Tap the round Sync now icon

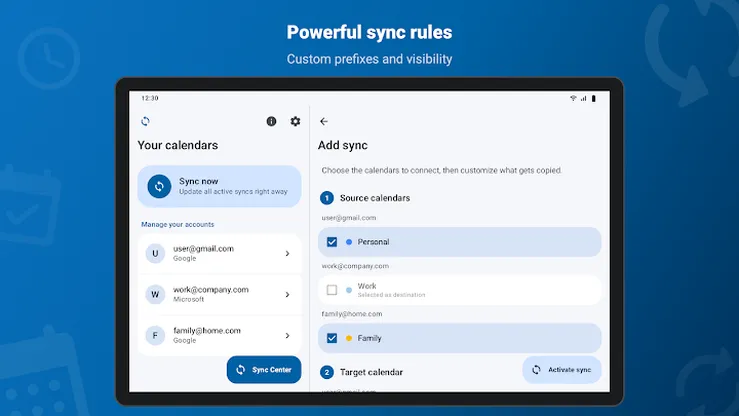159,187
